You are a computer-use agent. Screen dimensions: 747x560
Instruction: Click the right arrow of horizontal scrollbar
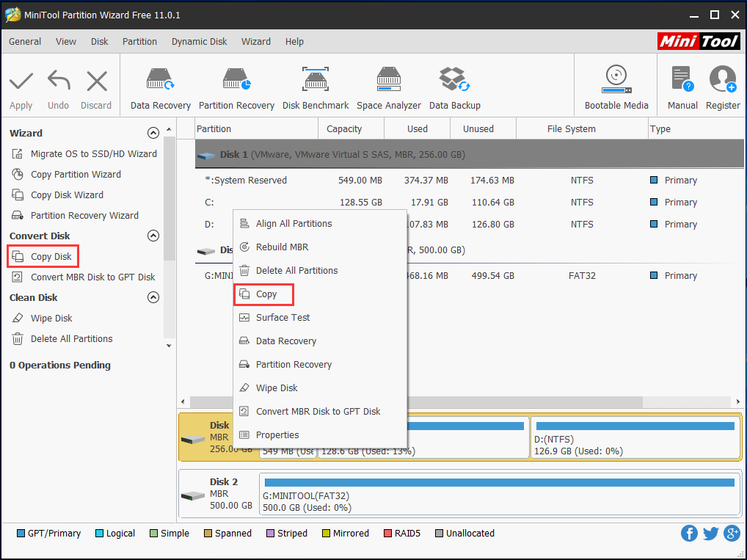[738, 401]
